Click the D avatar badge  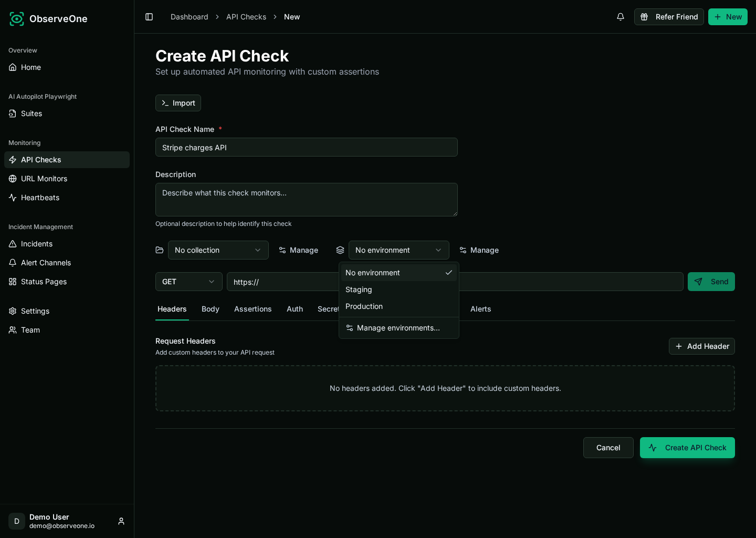tap(17, 521)
